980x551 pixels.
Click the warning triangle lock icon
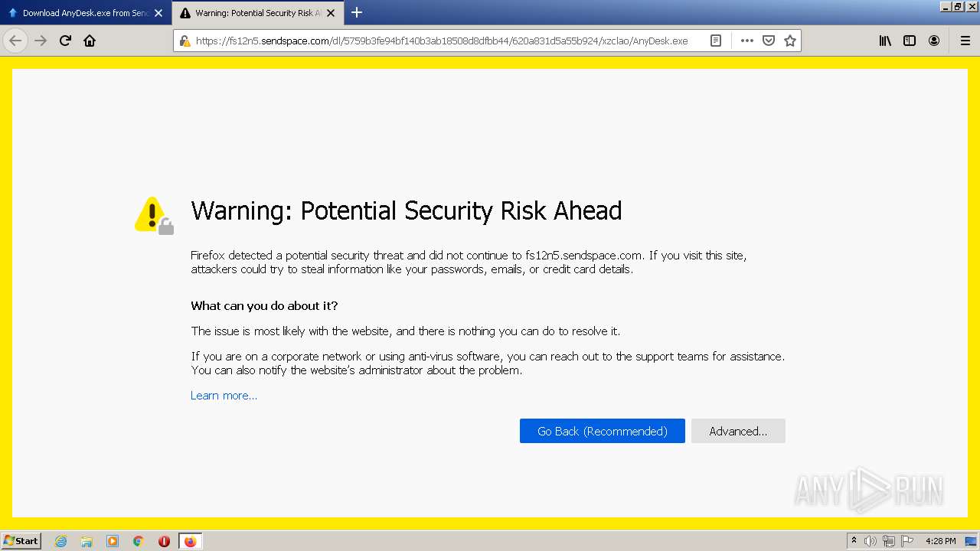click(x=154, y=216)
